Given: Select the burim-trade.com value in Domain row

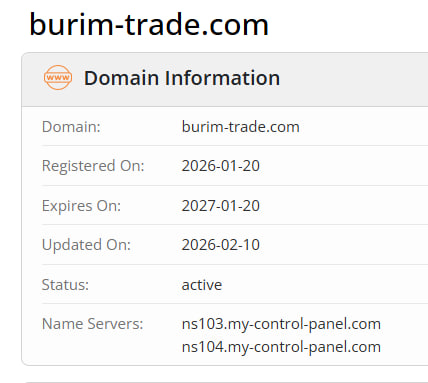Looking at the screenshot, I should coord(240,127).
